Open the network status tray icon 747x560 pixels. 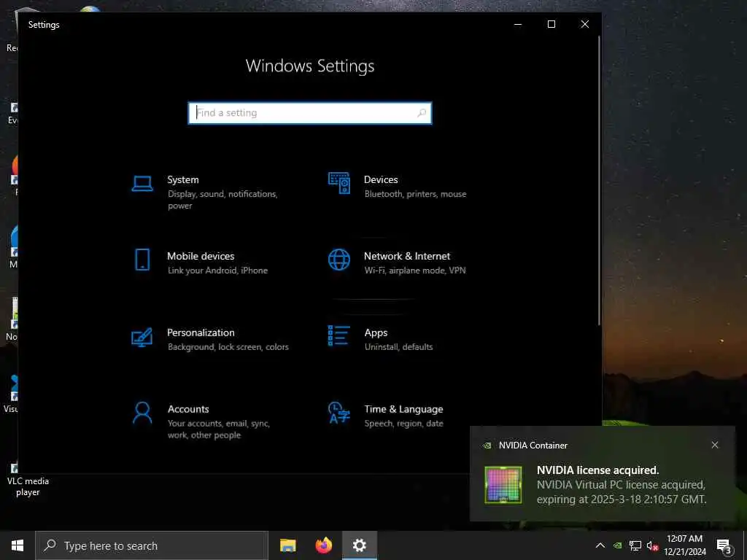click(x=635, y=545)
